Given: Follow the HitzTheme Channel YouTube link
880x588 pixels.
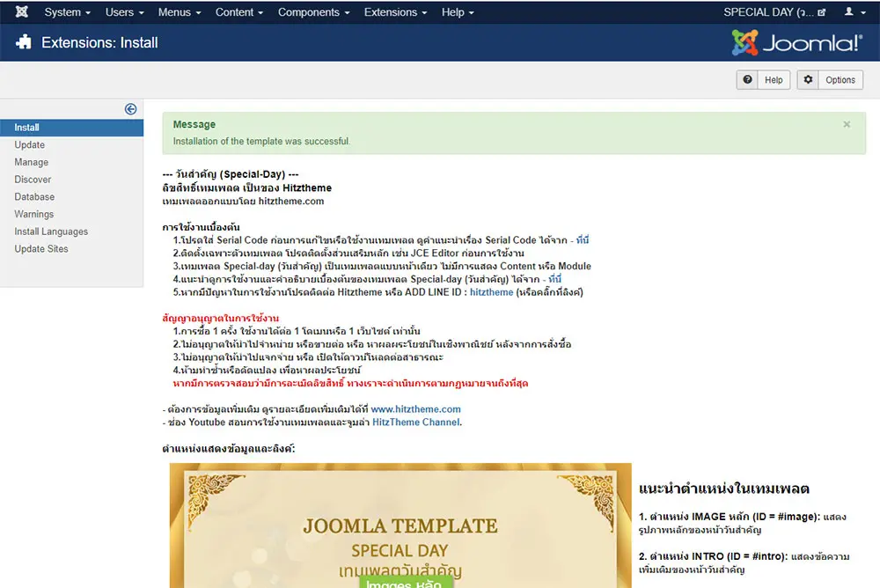Looking at the screenshot, I should [416, 423].
